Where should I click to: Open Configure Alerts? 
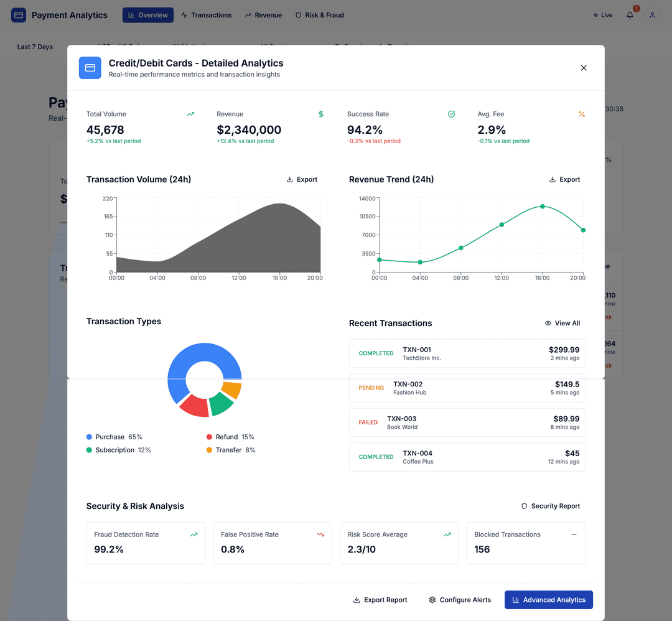click(x=460, y=600)
